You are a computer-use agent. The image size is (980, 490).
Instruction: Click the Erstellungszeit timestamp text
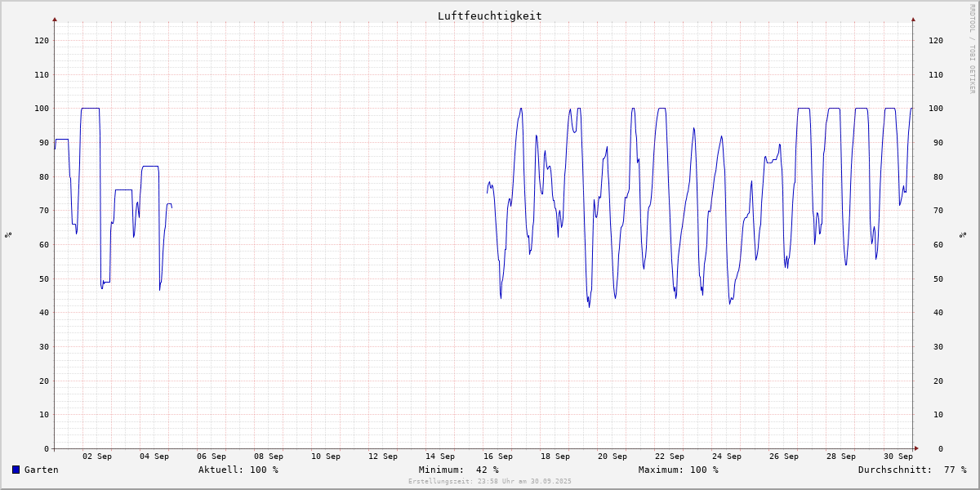coord(489,481)
